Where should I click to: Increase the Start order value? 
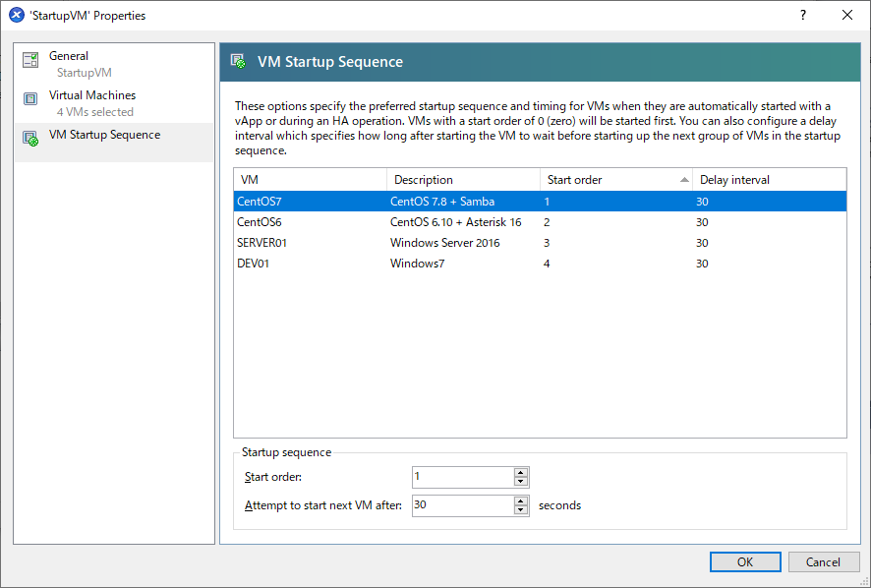click(520, 473)
